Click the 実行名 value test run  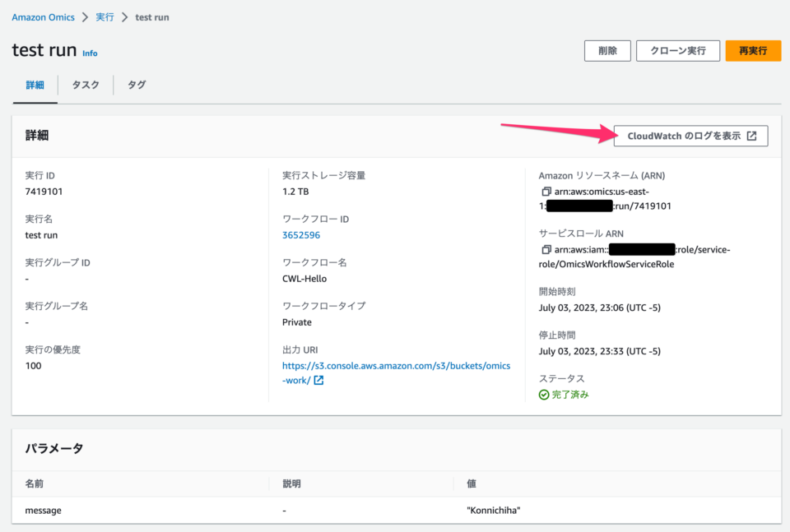tap(41, 235)
